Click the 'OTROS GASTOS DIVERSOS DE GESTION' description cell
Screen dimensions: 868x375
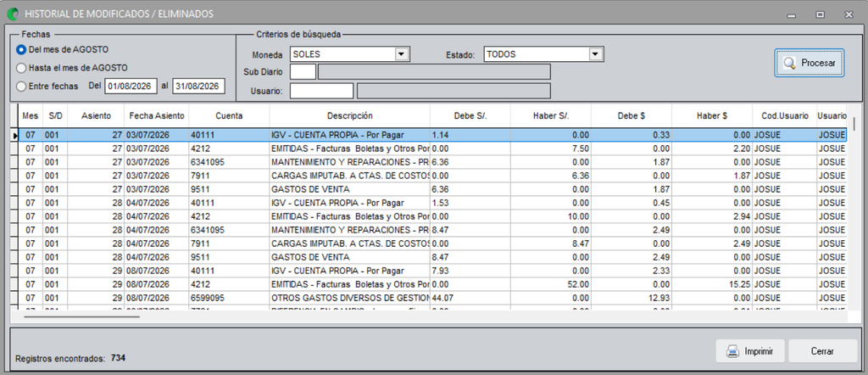(x=350, y=298)
